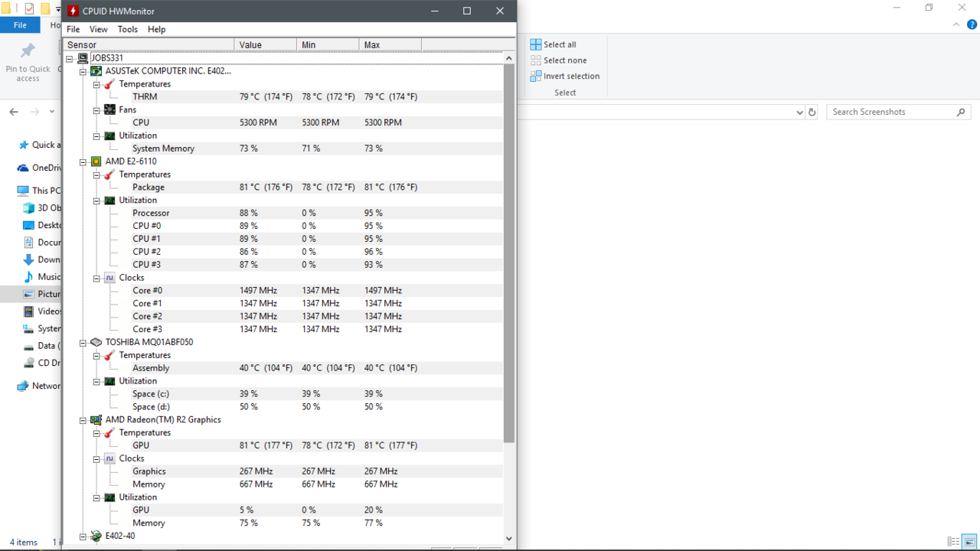
Task: Toggle thumbnails view icon in Explorer status bar
Action: 969,541
